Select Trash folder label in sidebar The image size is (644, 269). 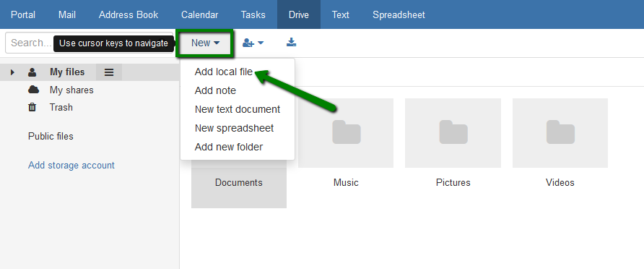point(61,107)
